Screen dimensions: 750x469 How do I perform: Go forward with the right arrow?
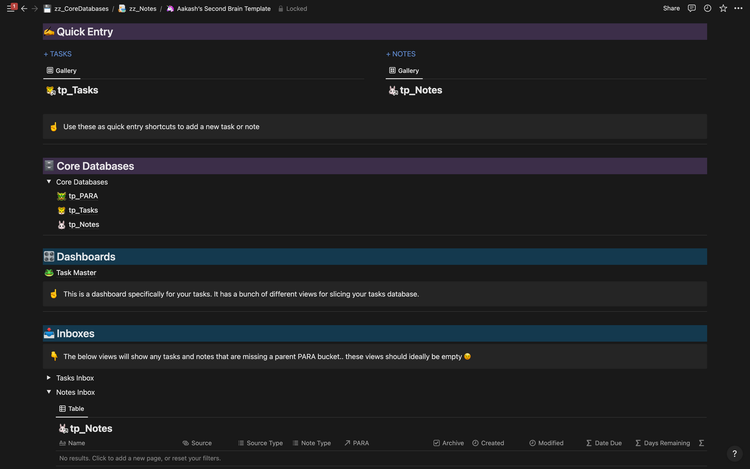coord(34,9)
